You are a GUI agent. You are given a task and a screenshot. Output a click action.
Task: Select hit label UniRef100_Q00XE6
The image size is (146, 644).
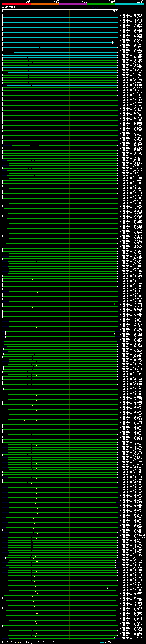[x=131, y=32]
